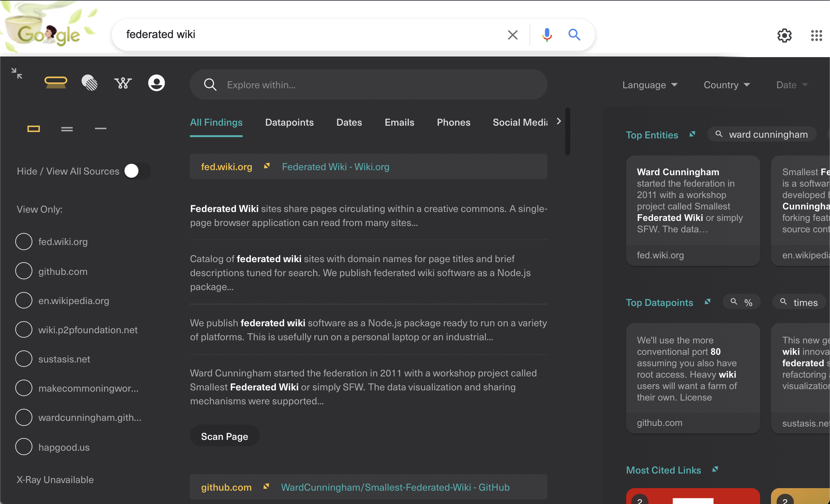Select the en.wikipedia.org source radio button
Screen dimensions: 830x504
pos(23,300)
